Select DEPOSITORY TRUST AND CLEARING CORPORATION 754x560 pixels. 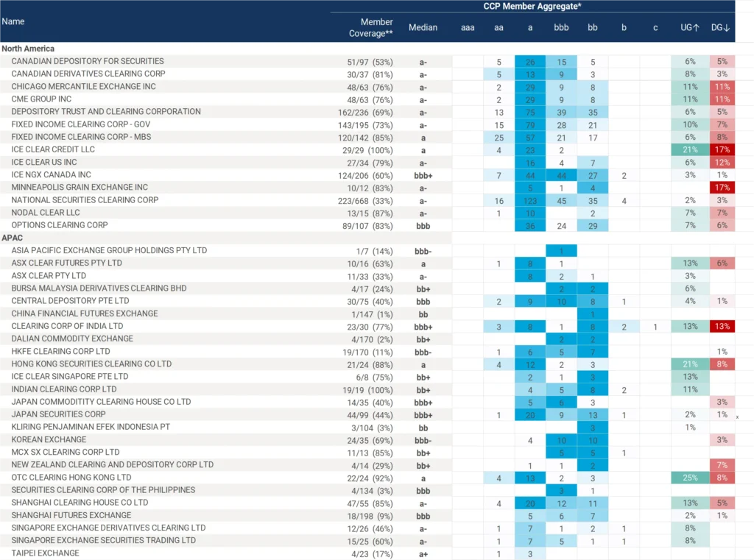[106, 112]
